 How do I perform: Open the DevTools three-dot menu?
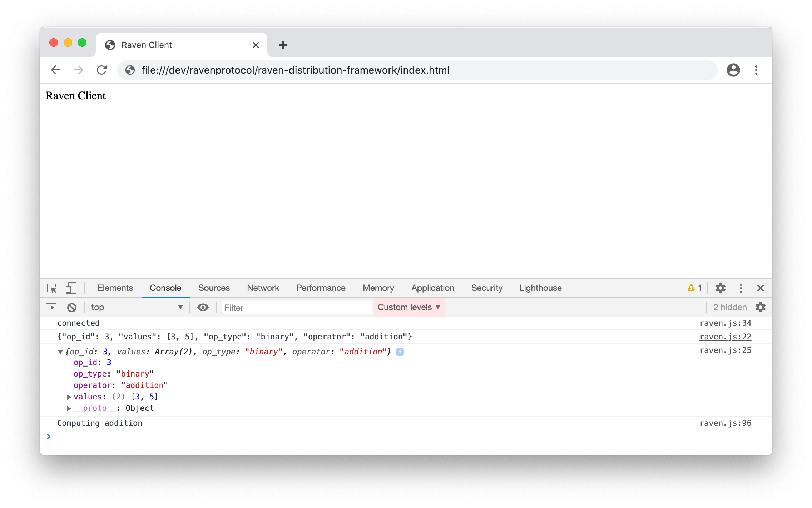(741, 288)
